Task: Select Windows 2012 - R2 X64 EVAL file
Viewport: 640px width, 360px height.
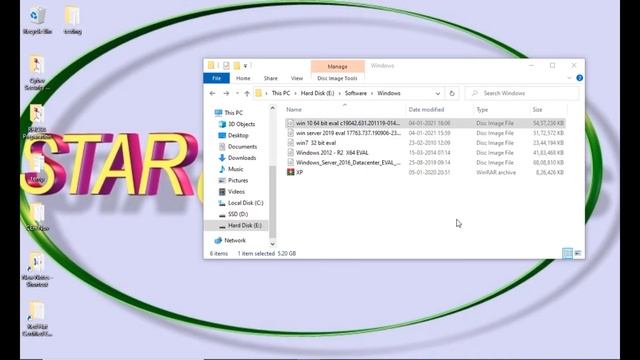Action: pyautogui.click(x=425, y=153)
